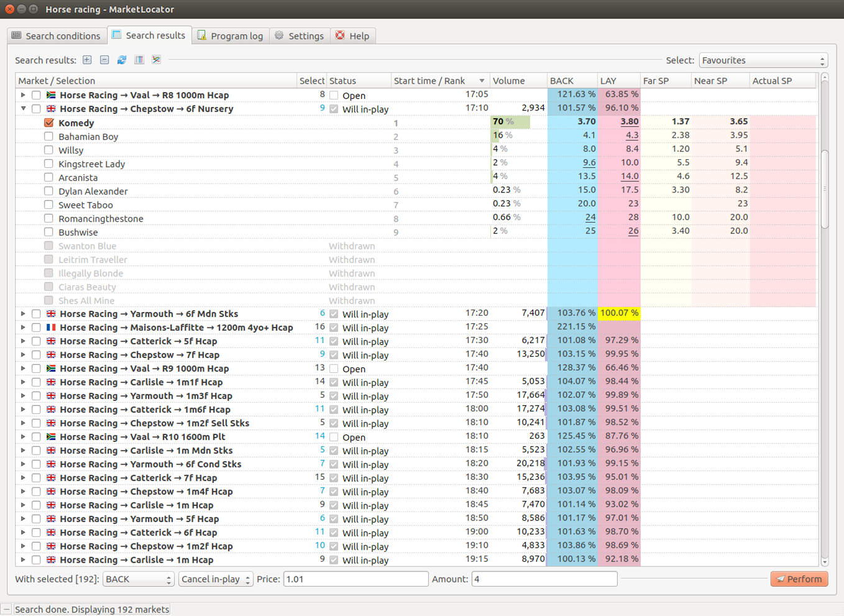This screenshot has width=844, height=616.
Task: Sort by the Volume column header
Action: coord(518,81)
